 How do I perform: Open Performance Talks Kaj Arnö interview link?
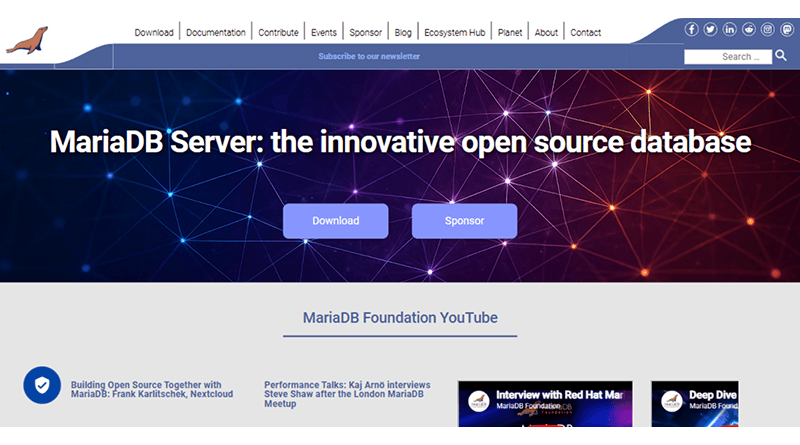coord(347,394)
